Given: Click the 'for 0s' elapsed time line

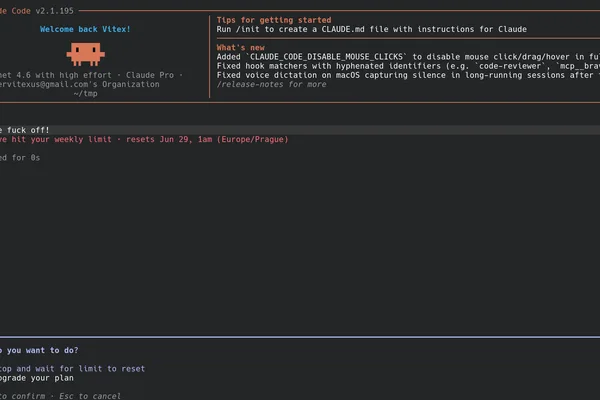Looking at the screenshot, I should pos(20,158).
